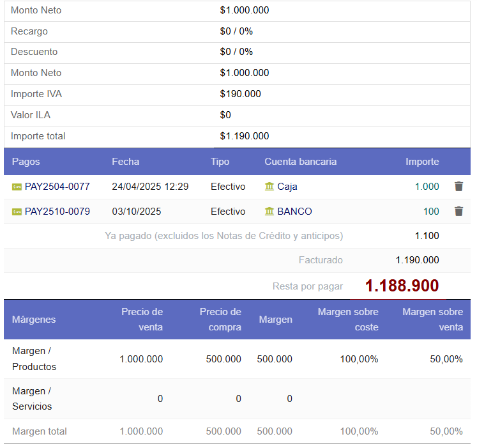
Task: Select the Margen sobre coste header
Action: [348, 320]
